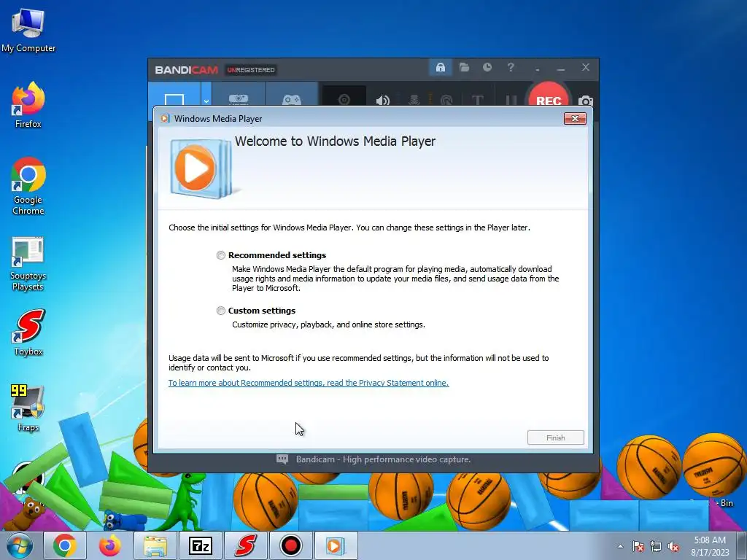Open the Privacy Statement online link
This screenshot has height=560, width=747.
(309, 383)
